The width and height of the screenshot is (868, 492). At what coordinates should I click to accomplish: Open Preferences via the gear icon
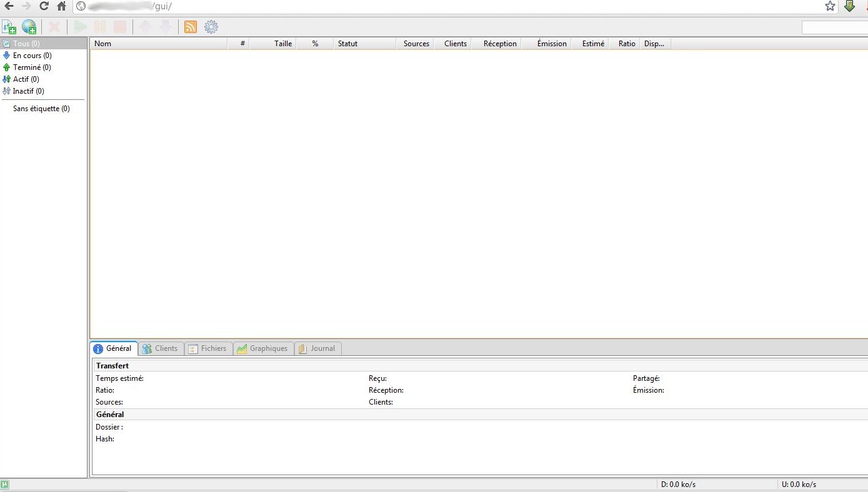click(211, 27)
